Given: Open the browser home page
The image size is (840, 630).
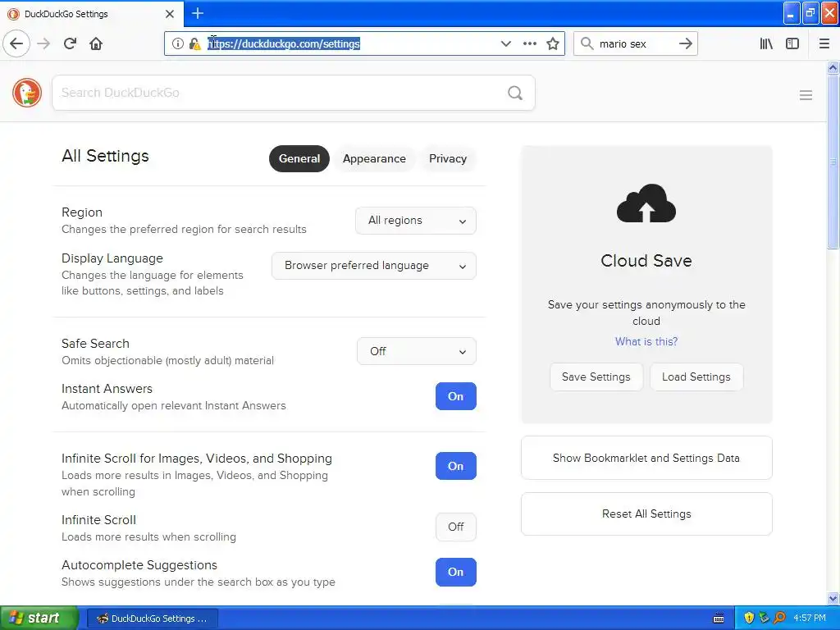Looking at the screenshot, I should coord(96,43).
